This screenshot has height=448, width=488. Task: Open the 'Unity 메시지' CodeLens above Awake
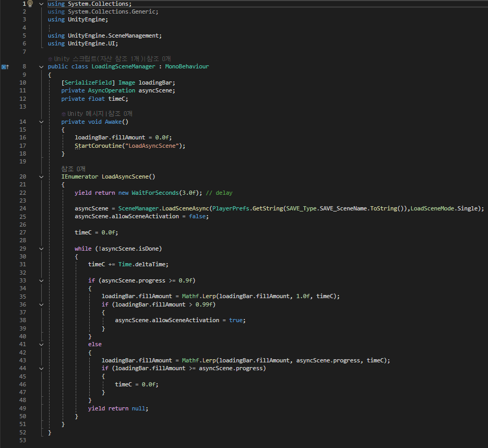[x=86, y=114]
